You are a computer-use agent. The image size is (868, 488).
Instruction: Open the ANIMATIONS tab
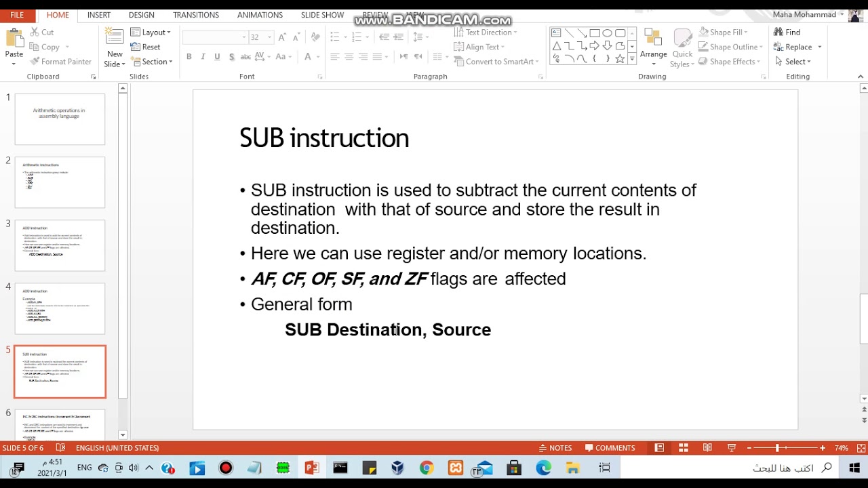260,15
